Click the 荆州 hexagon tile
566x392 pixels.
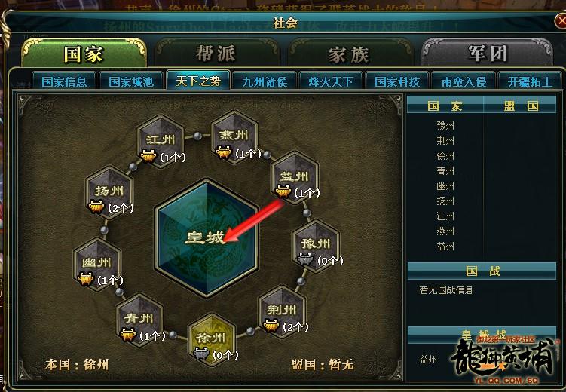[x=283, y=311]
